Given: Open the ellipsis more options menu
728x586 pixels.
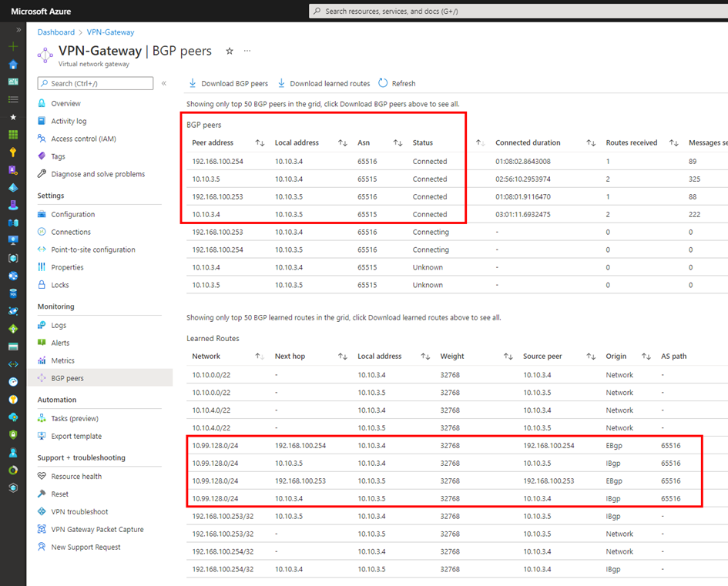Looking at the screenshot, I should pyautogui.click(x=247, y=51).
